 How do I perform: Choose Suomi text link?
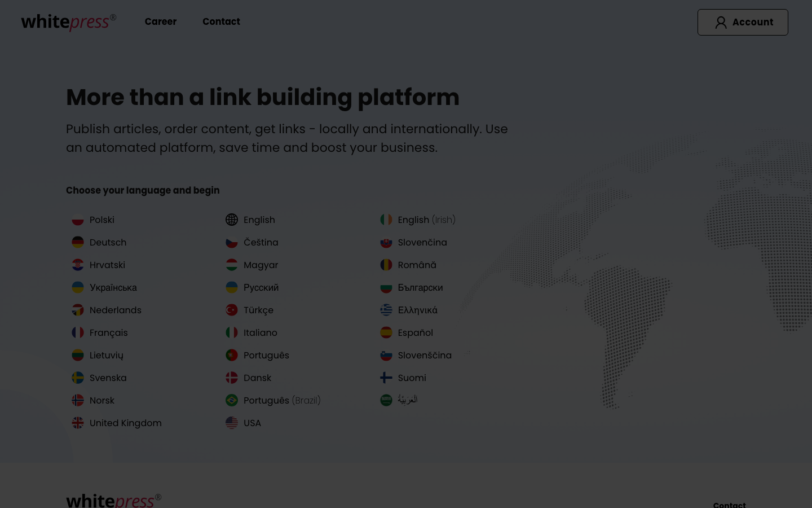point(412,378)
